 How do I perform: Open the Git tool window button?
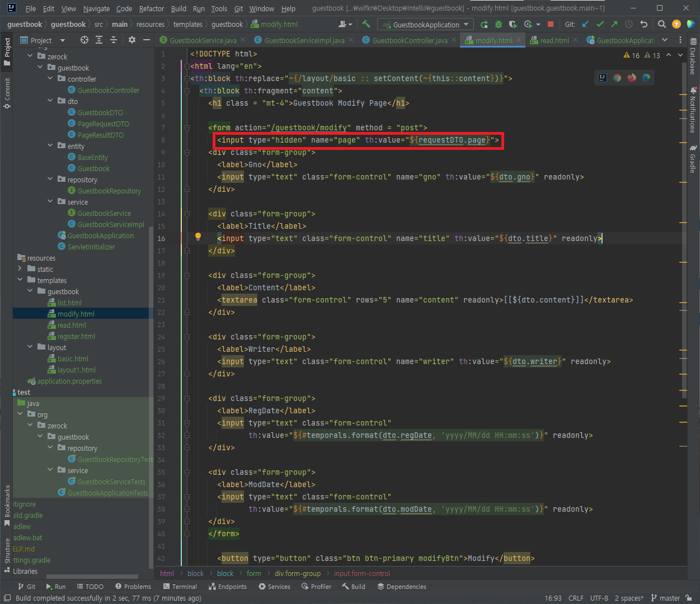point(26,587)
